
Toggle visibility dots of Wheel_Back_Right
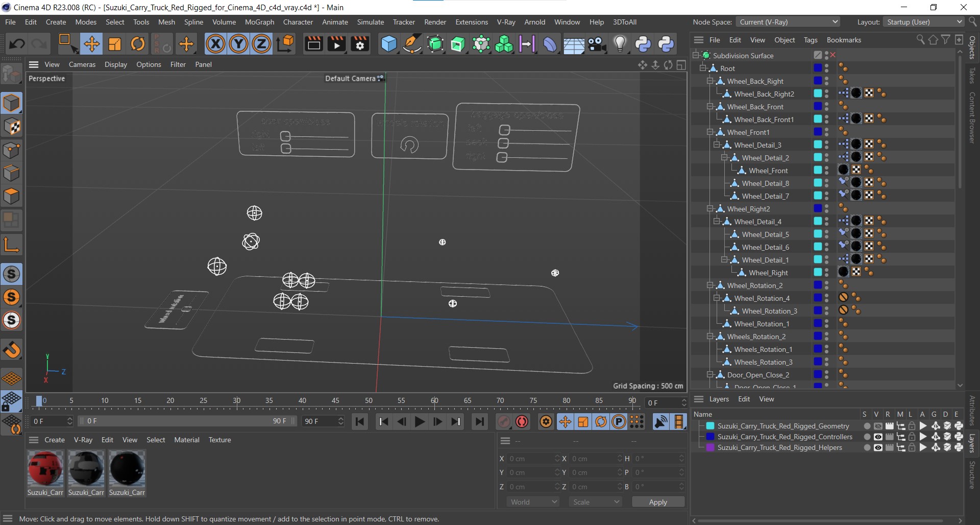coord(827,81)
